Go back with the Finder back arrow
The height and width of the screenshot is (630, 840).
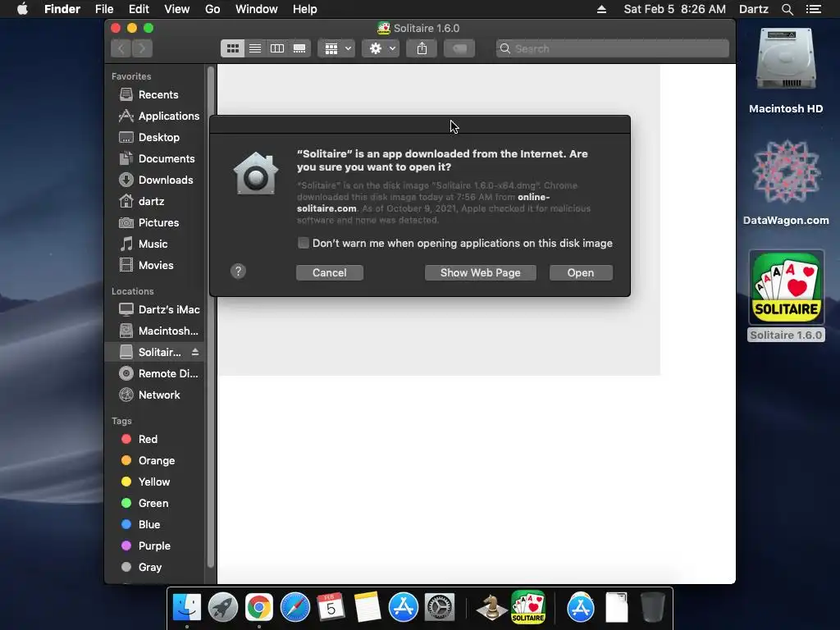(x=121, y=48)
